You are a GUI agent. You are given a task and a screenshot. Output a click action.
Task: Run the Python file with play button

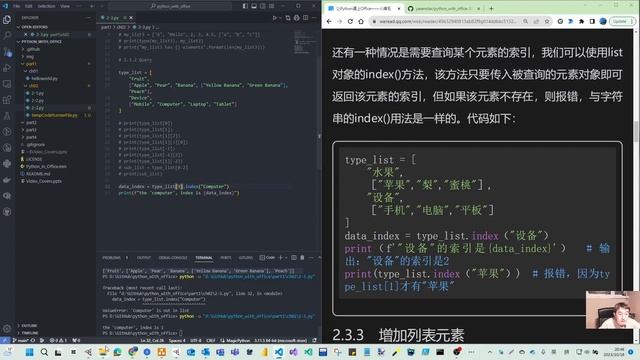275,18
